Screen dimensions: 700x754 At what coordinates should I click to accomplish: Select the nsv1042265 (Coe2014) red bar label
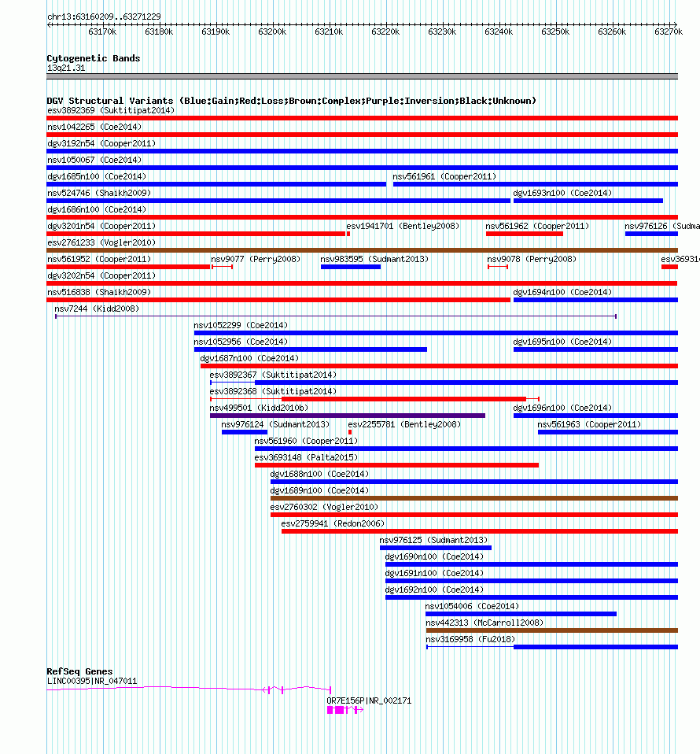point(94,127)
